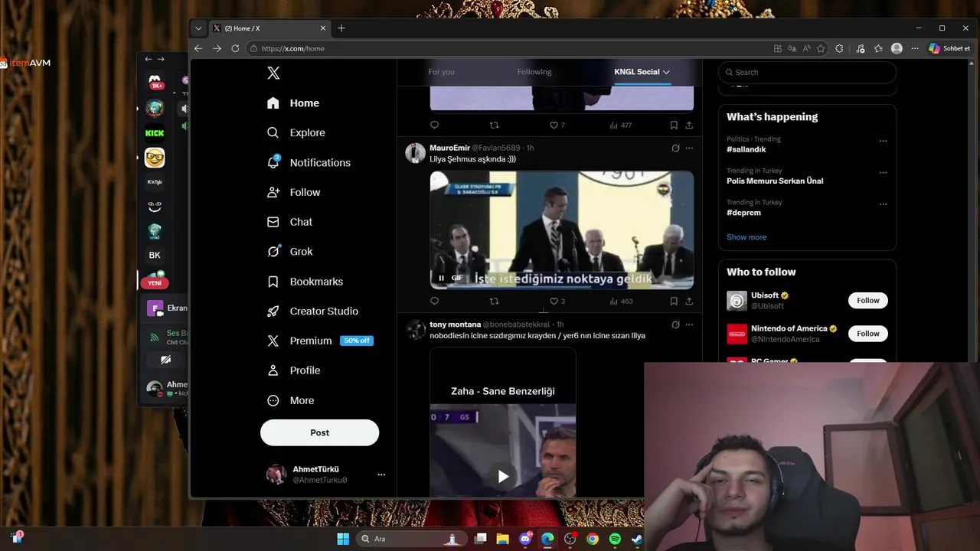
Task: View analytics showing 477 views
Action: 621,126
